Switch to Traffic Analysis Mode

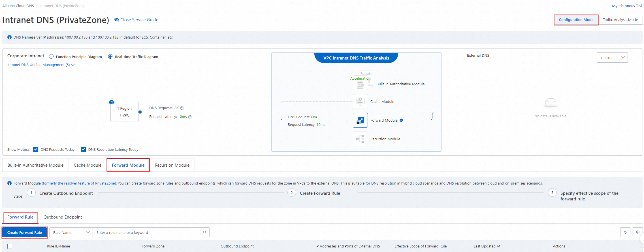click(620, 20)
